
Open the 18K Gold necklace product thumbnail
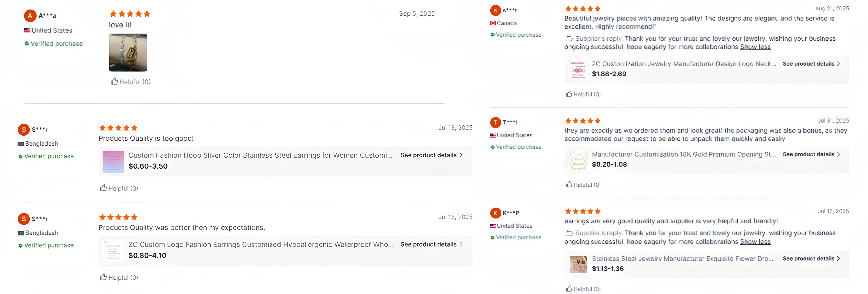578,159
